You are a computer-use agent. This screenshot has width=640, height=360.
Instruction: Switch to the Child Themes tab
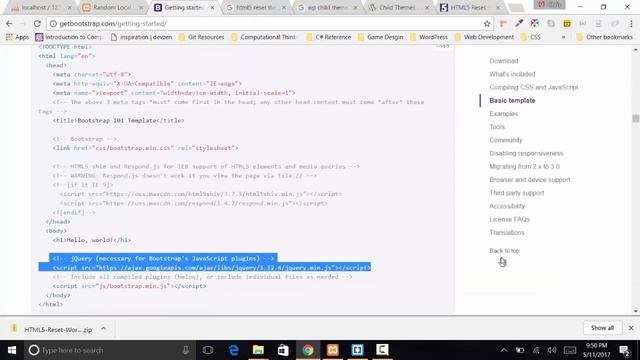pos(397,7)
